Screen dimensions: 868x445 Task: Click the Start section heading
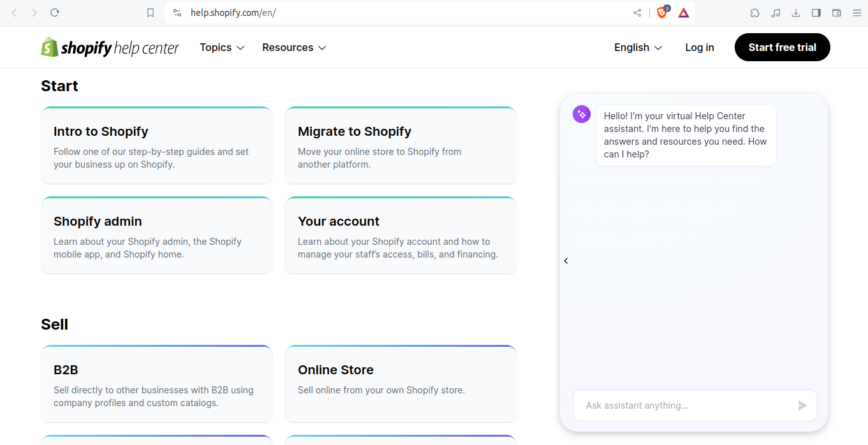tap(59, 86)
